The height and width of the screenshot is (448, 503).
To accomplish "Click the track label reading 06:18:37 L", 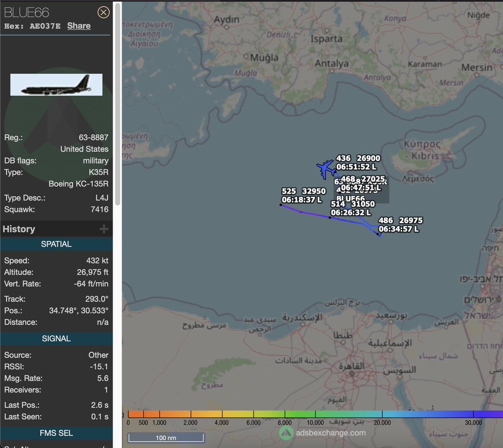I will [302, 200].
